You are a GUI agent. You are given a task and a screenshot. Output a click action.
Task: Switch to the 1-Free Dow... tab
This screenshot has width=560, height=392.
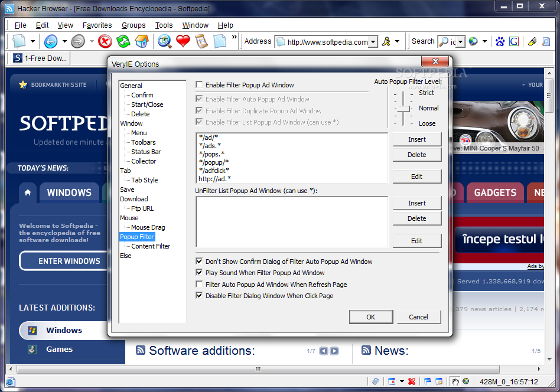click(x=40, y=58)
